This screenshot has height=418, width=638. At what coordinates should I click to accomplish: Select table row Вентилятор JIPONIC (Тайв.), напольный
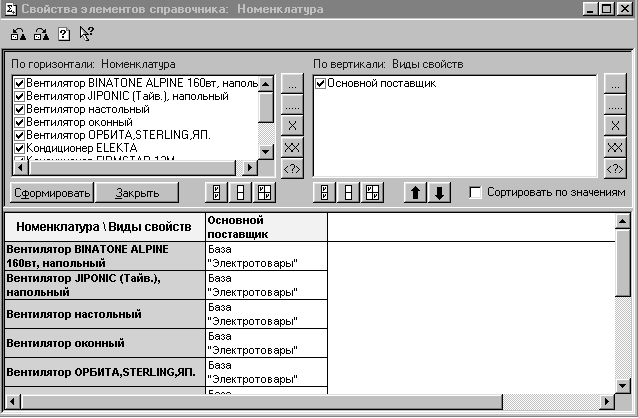105,285
